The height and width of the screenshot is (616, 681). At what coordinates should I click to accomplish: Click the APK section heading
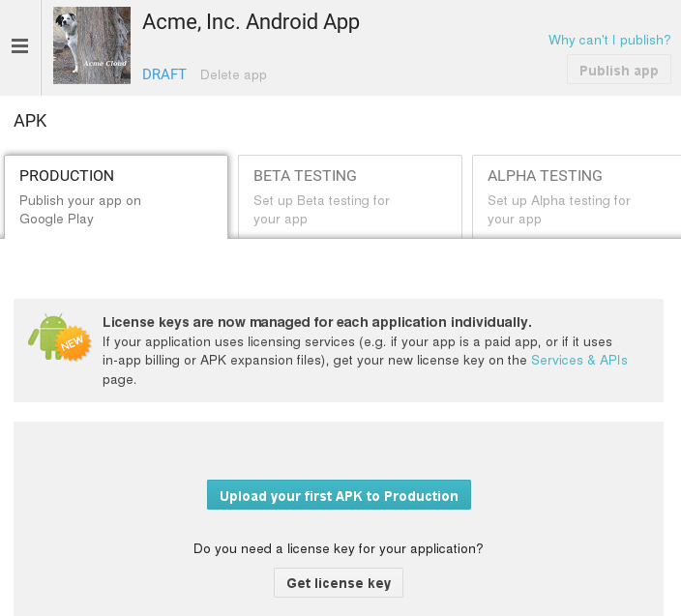pos(30,121)
